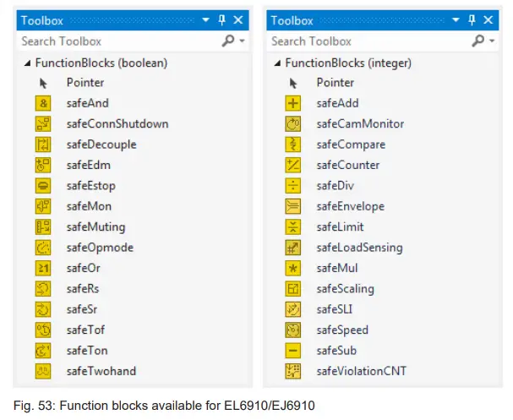
Task: Click magnifier search icon in boolean Toolbox
Action: click(x=228, y=41)
